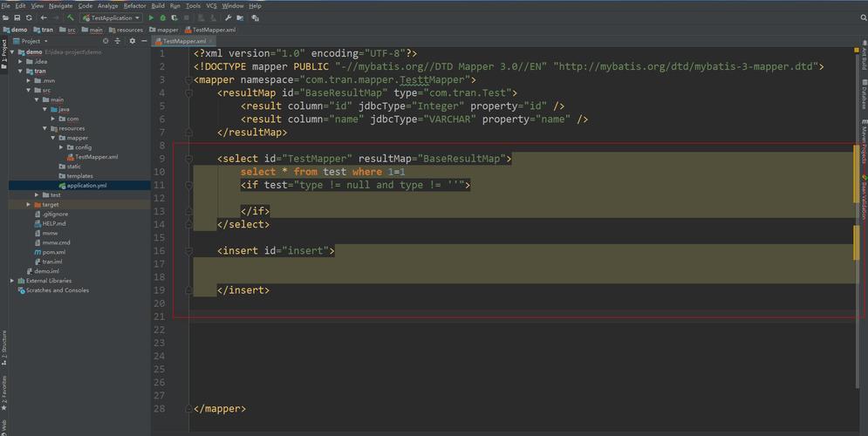The width and height of the screenshot is (868, 436).
Task: Open the Database tool window
Action: tap(864, 93)
